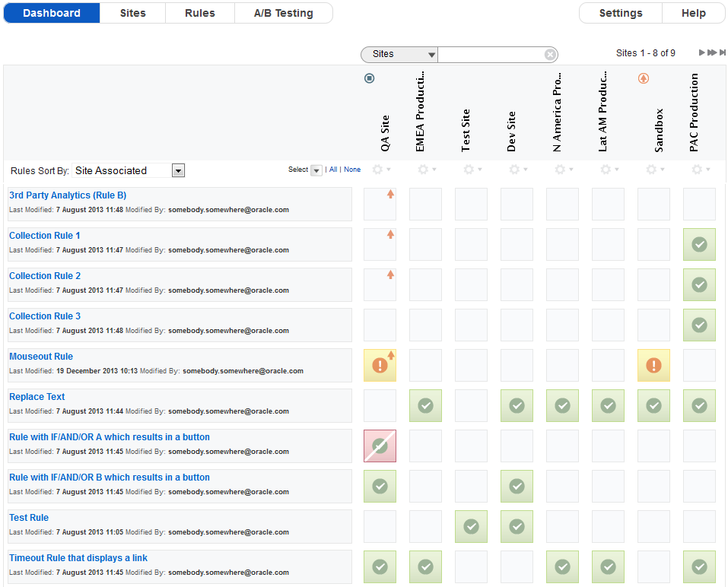Toggle Replace Text on EMEA Production
Screen dimensions: 728x587
(x=426, y=405)
